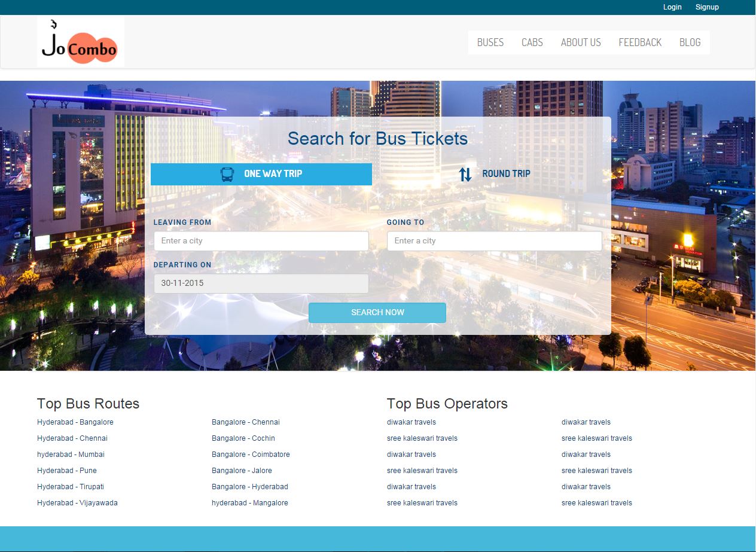Go to the About Us page
Viewport: 756px width, 552px height.
[x=581, y=42]
